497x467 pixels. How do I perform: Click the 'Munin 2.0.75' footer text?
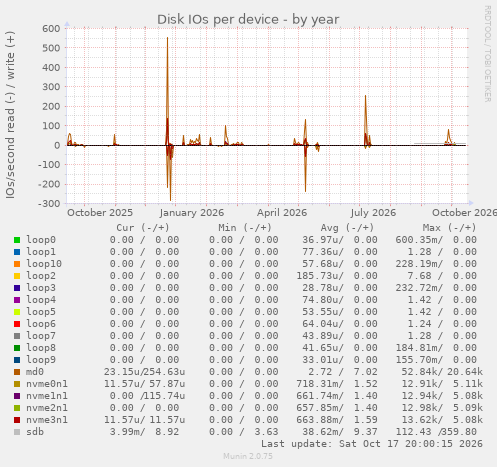click(x=248, y=456)
